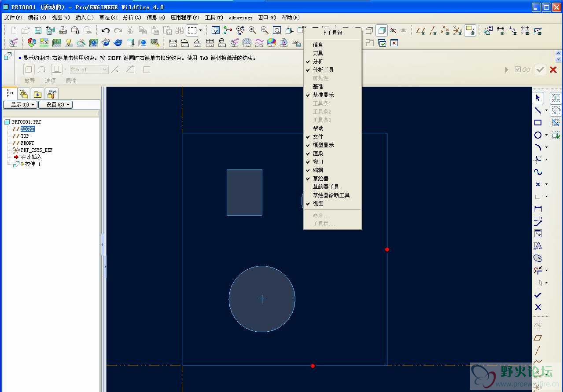
Task: Save the part with the floppy disk icon
Action: click(38, 30)
